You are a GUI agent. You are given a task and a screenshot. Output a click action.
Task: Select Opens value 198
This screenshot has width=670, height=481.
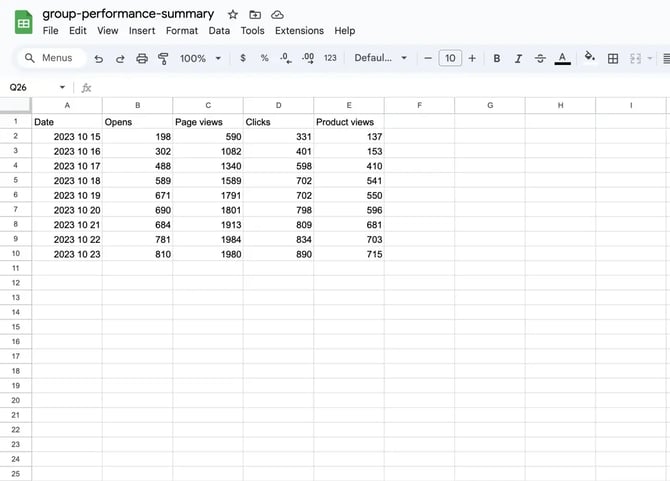tap(138, 137)
